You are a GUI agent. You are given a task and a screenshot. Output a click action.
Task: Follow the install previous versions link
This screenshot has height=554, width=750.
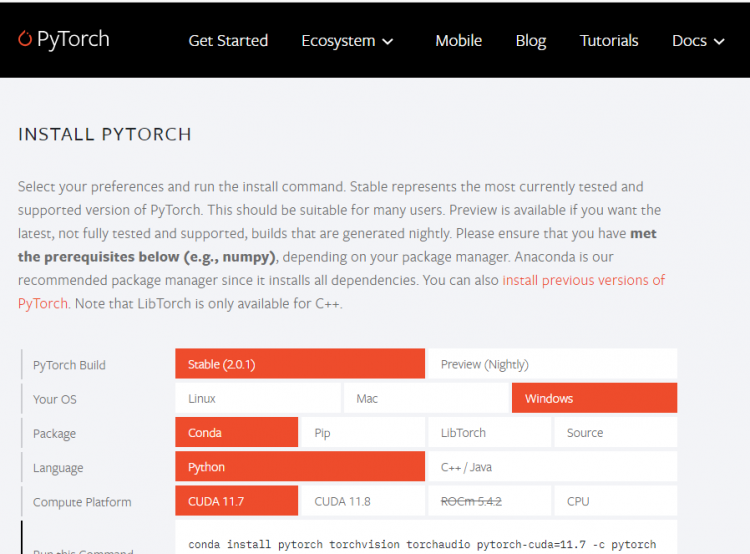[583, 280]
